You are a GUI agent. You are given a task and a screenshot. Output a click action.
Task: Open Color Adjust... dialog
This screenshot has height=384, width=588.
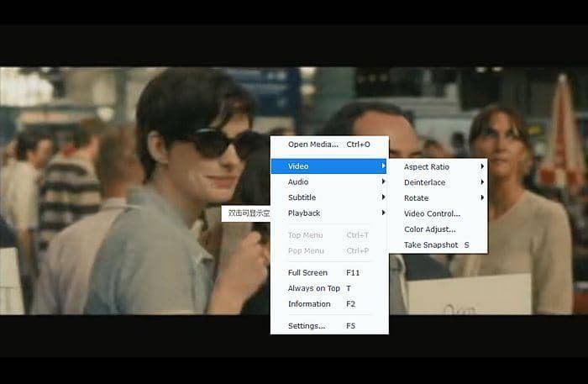pyautogui.click(x=438, y=229)
